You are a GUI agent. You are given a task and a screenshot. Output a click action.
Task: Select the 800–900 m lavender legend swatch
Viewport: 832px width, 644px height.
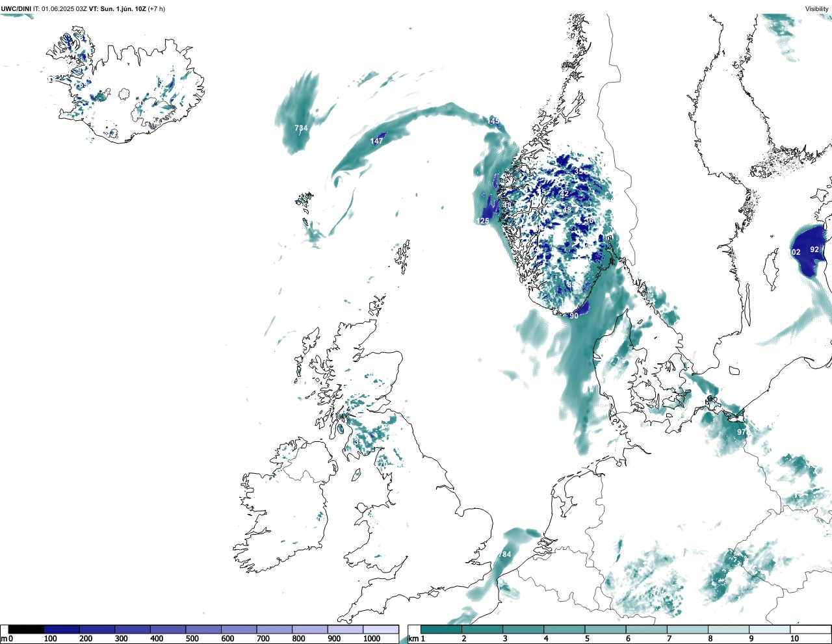(x=309, y=629)
